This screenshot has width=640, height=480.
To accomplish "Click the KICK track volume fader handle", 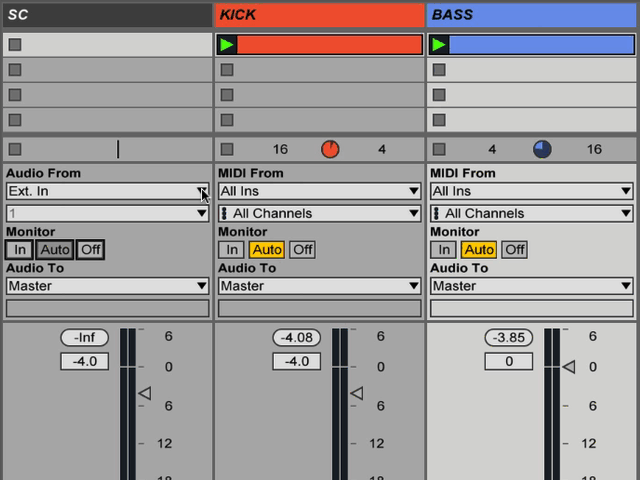I will [357, 393].
